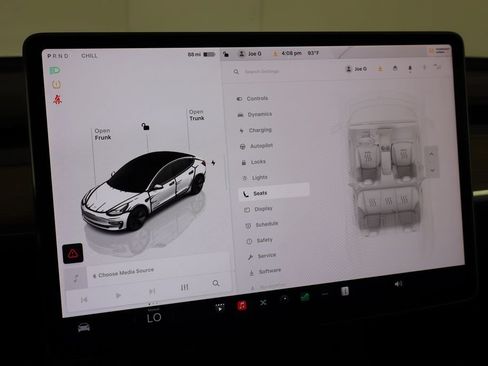
Task: Open the Joe G profile in settings header
Action: [356, 69]
